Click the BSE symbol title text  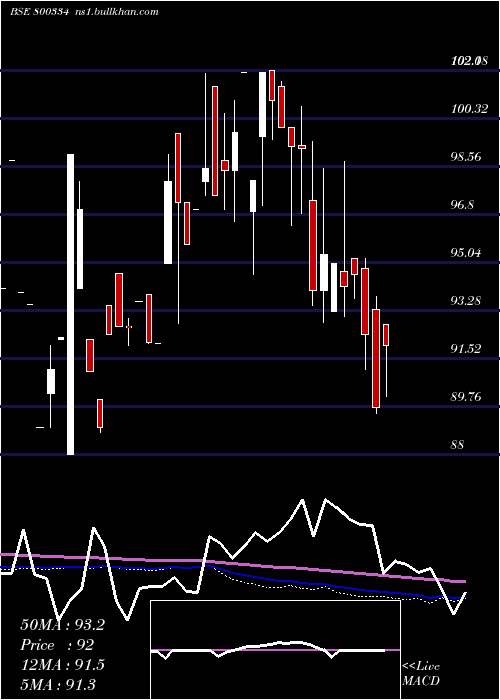[x=39, y=12]
